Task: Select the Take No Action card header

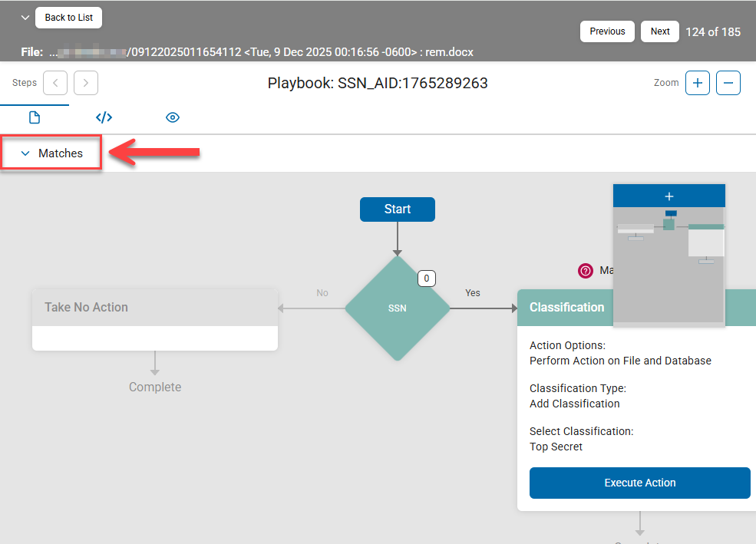Action: (x=154, y=307)
